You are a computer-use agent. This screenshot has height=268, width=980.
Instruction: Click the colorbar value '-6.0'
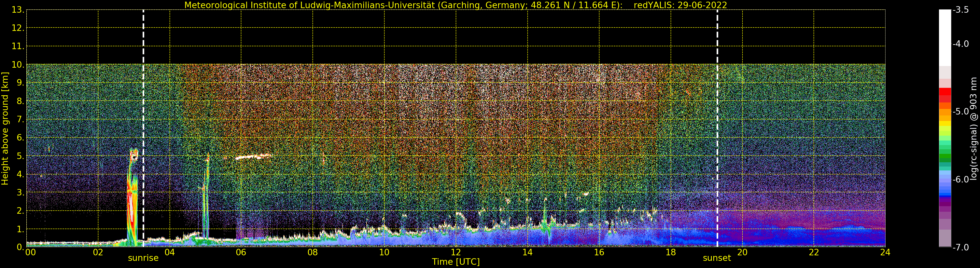coord(961,180)
